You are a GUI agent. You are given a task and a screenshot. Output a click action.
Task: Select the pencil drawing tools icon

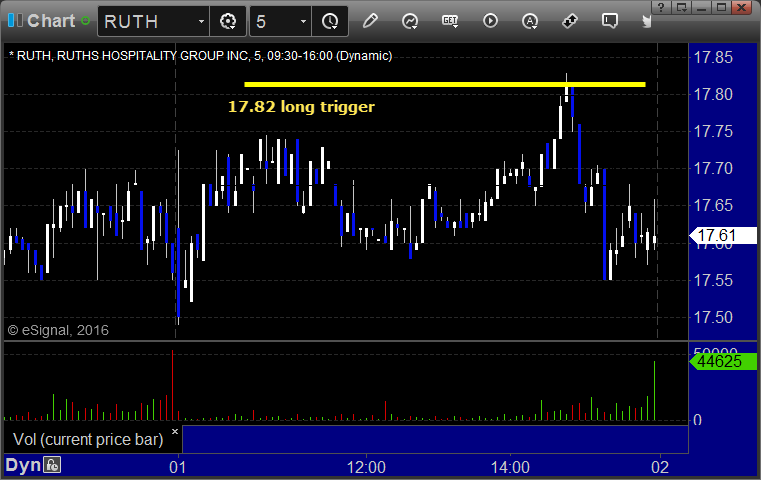[370, 21]
